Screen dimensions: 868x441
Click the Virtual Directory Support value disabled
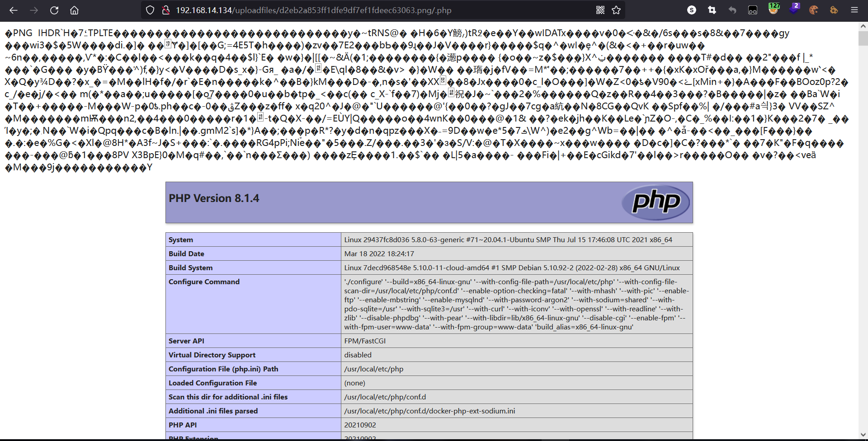[358, 355]
